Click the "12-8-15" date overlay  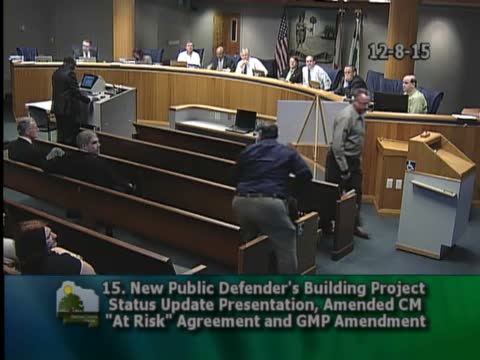click(399, 52)
